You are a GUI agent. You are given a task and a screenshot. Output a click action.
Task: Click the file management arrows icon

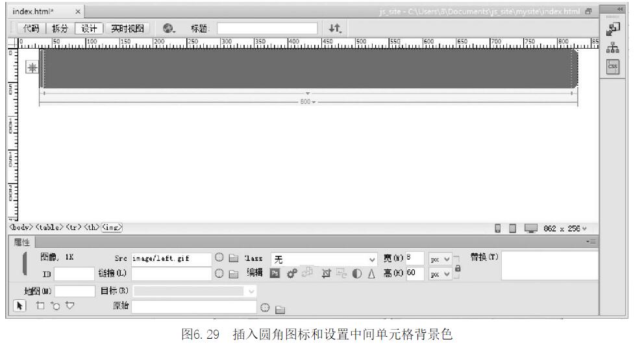coord(336,29)
